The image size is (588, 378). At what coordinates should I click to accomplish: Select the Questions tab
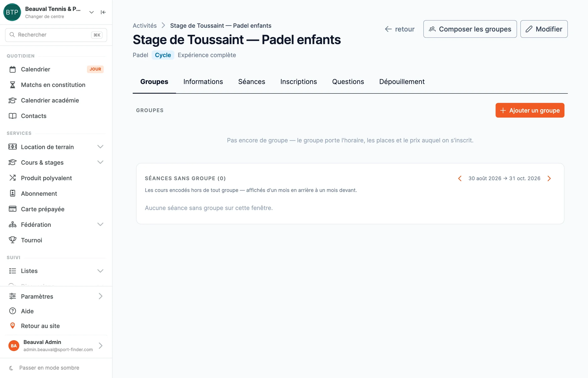(x=348, y=82)
